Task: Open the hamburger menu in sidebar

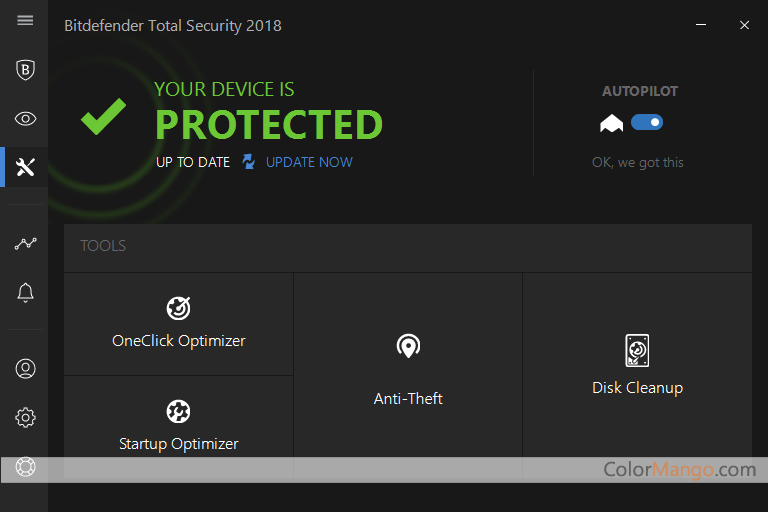Action: pyautogui.click(x=25, y=21)
